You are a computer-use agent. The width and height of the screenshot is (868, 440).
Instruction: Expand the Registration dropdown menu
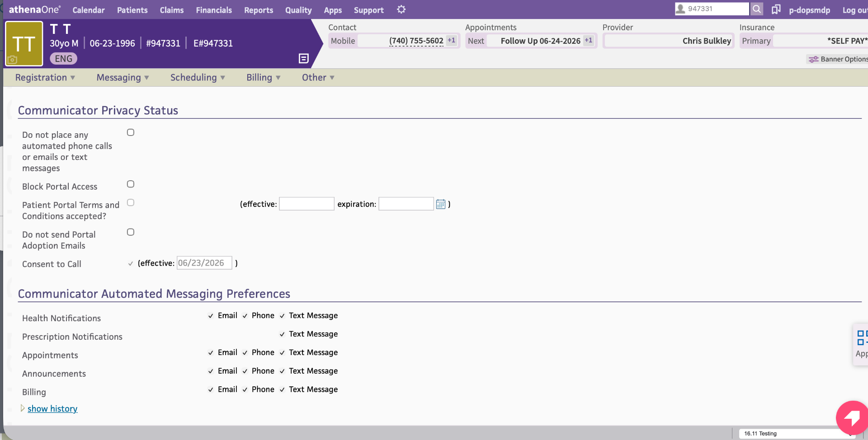(45, 78)
